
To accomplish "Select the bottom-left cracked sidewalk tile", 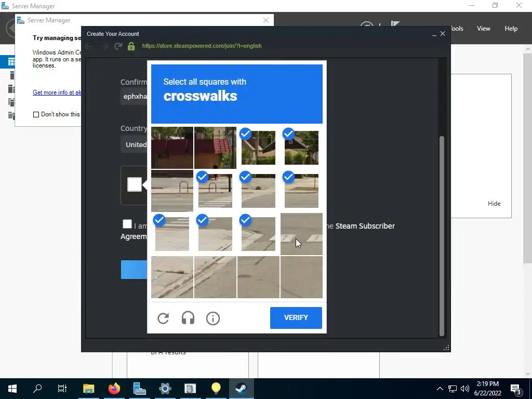I will point(172,277).
